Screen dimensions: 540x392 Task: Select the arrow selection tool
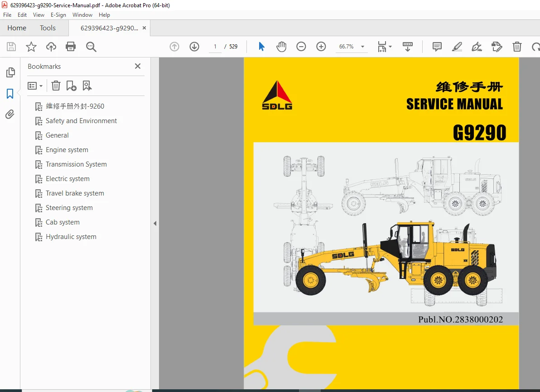262,47
